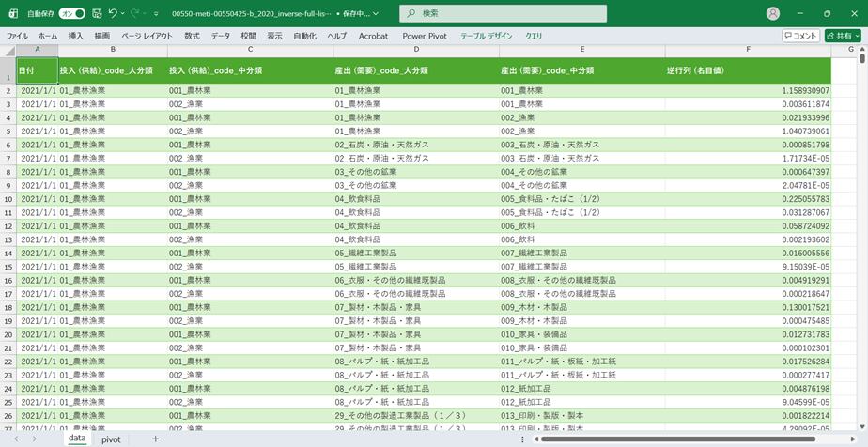Screen dimensions: 868x447
Task: Open the user account profile icon
Action: 773,14
